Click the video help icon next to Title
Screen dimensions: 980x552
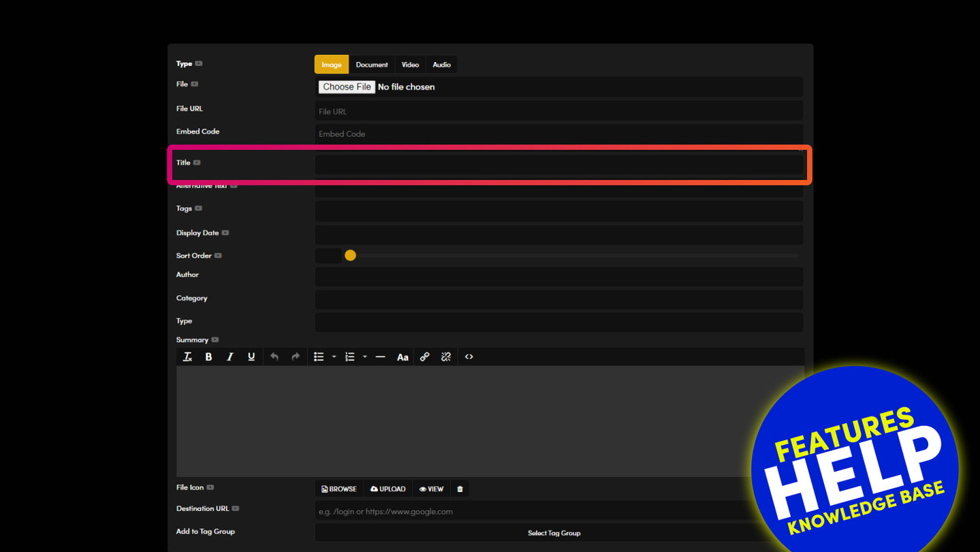click(197, 163)
